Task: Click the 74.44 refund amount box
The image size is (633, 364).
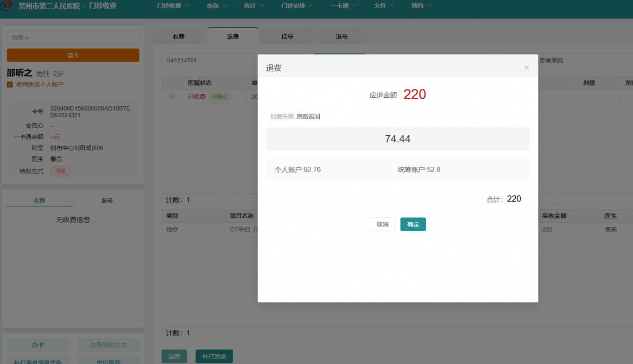Action: coord(398,139)
